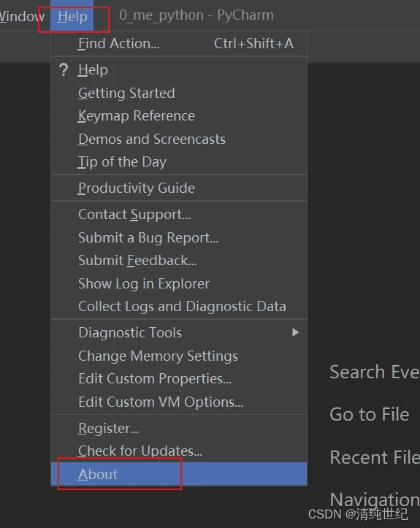Choose Collect Logs and Diagnostic Data
This screenshot has height=528, width=420.
pos(179,307)
